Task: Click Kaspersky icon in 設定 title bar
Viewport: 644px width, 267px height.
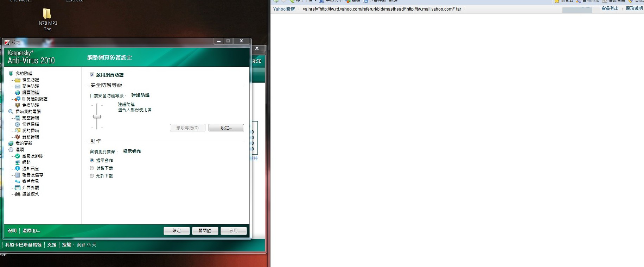Action: (7, 43)
